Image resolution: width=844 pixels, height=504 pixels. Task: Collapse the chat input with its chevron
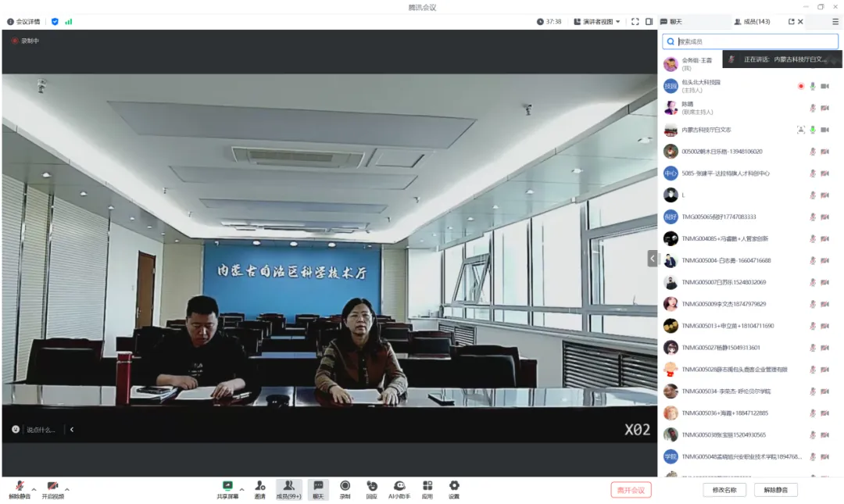coord(72,429)
